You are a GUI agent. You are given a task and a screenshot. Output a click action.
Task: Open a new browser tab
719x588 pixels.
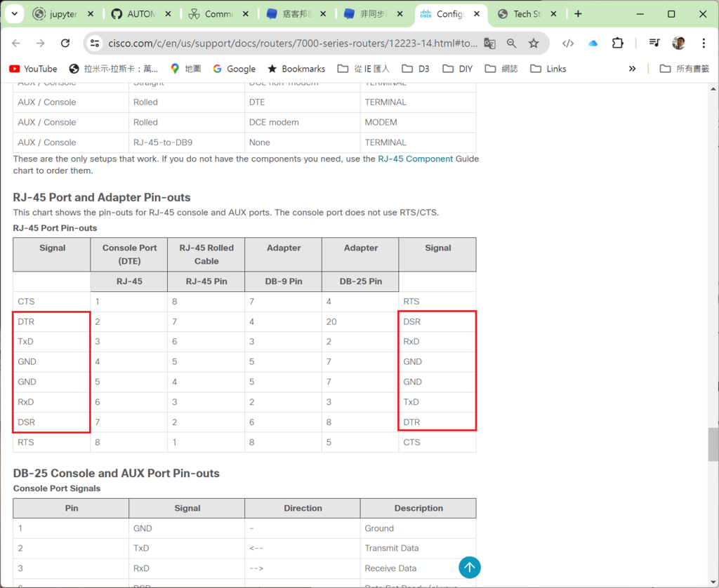click(579, 14)
